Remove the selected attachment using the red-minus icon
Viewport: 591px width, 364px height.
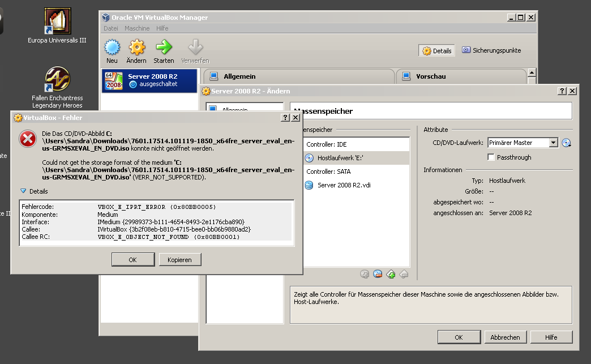pos(378,274)
